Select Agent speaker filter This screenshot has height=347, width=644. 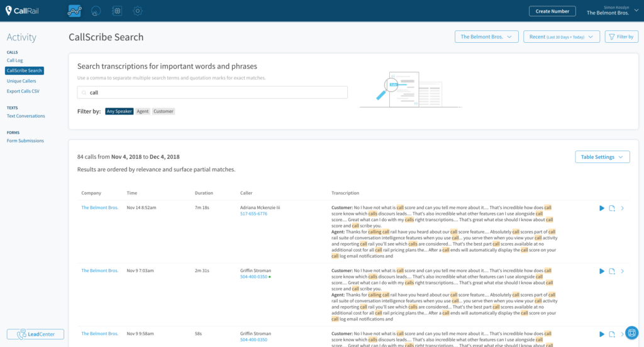[x=143, y=111]
